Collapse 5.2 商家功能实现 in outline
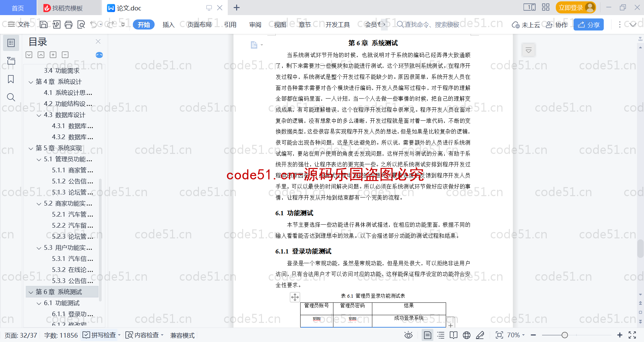The height and width of the screenshot is (342, 644). tap(39, 204)
